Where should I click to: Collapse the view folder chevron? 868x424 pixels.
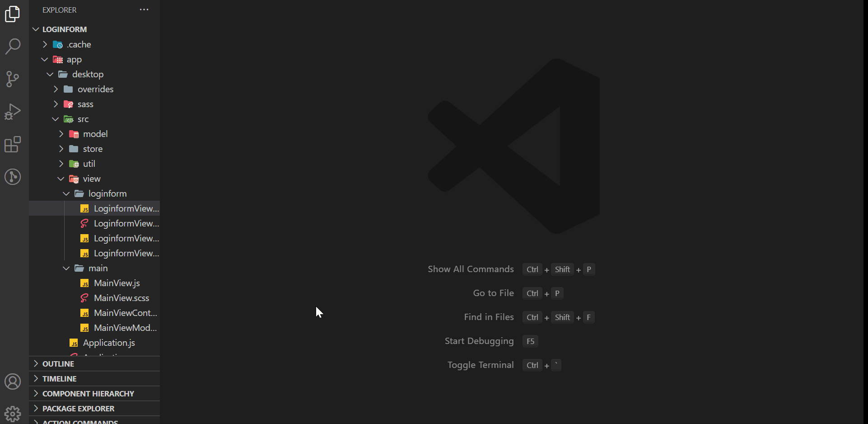tap(61, 179)
